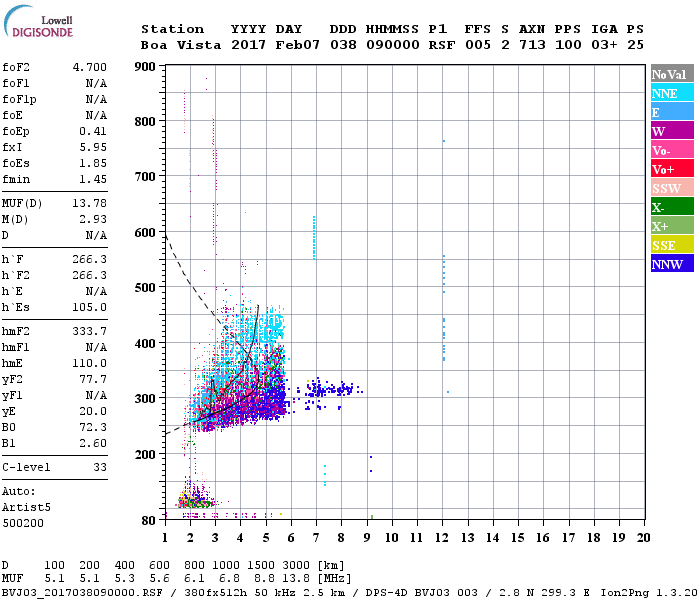Click the M(D) value 2.93
Image resolution: width=700 pixels, height=600 pixels.
93,219
